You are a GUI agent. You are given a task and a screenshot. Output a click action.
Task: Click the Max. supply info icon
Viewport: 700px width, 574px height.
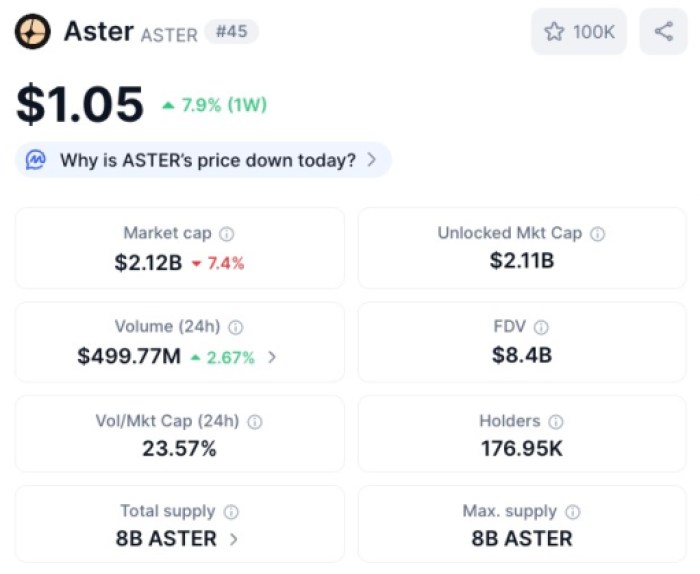click(573, 512)
